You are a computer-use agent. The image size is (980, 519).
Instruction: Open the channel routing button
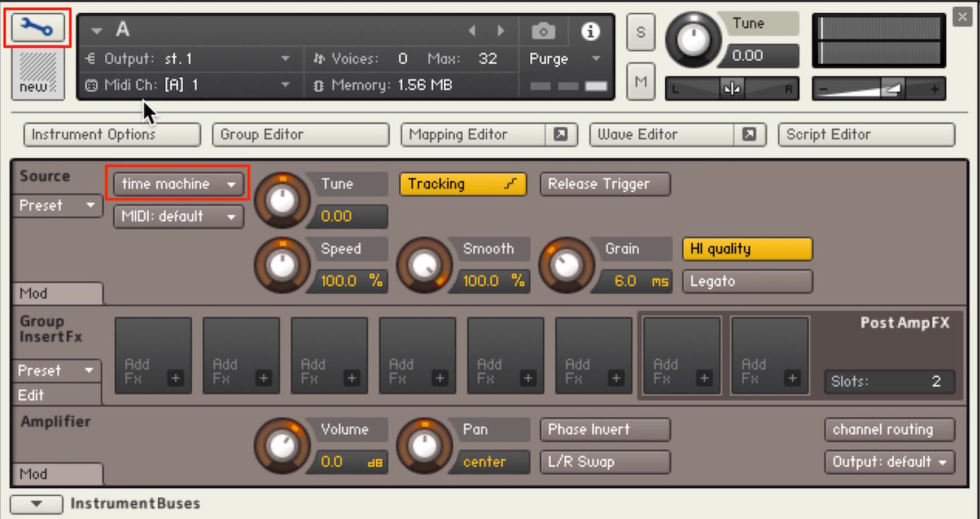click(889, 430)
